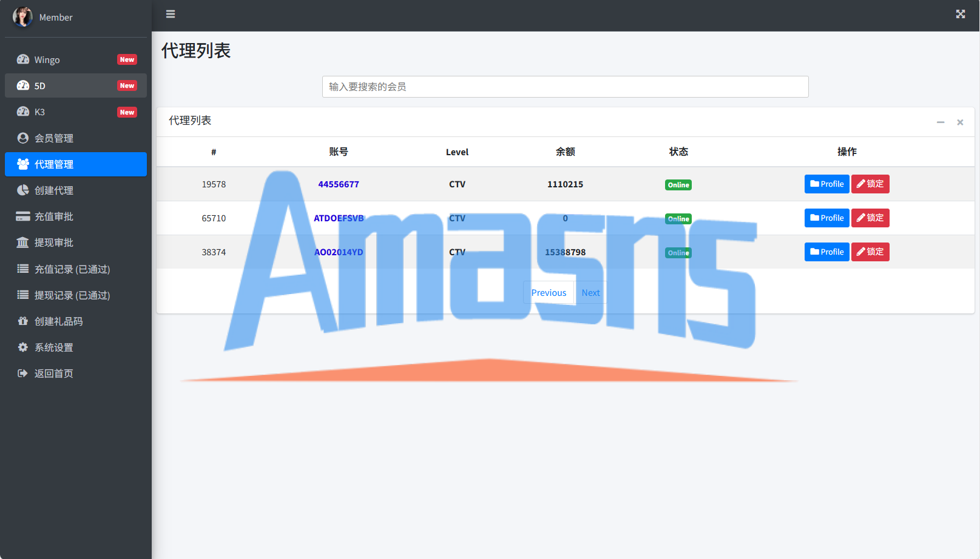980x559 pixels.
Task: Click the 操作 column header
Action: coord(847,152)
